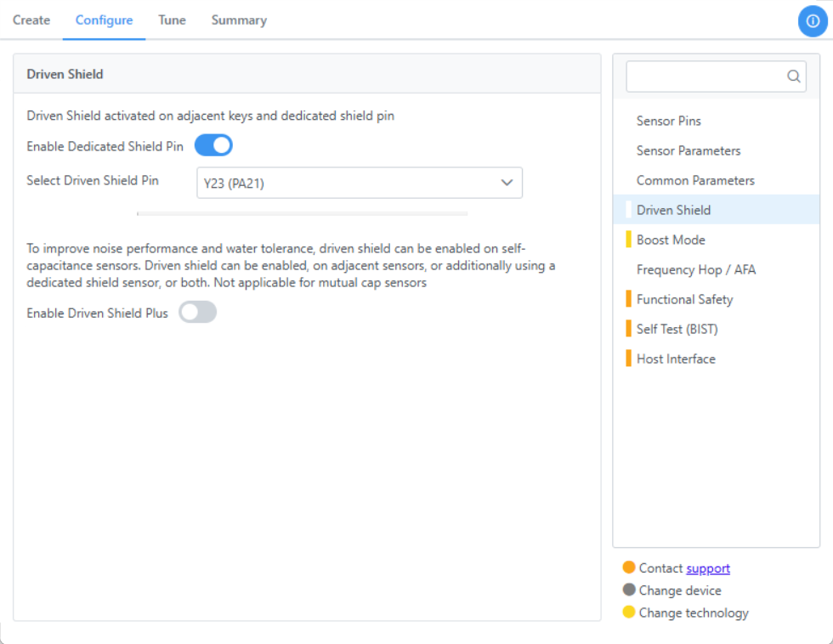This screenshot has height=644, width=833.
Task: Open Boost Mode settings in the sidebar
Action: pyautogui.click(x=716, y=240)
